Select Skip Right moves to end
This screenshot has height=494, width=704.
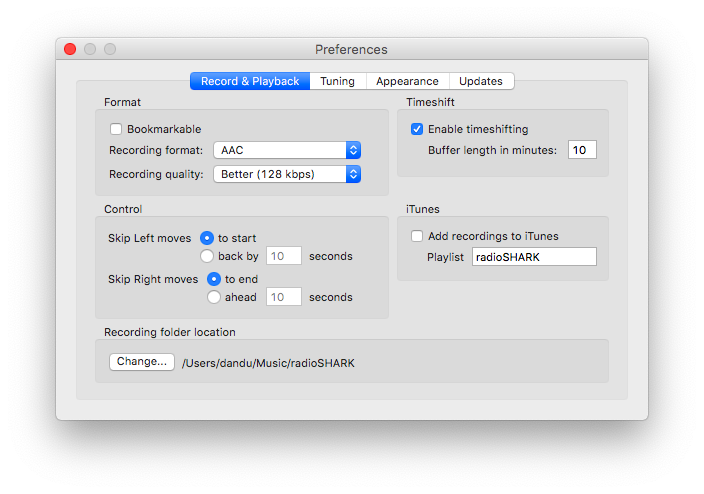click(214, 279)
